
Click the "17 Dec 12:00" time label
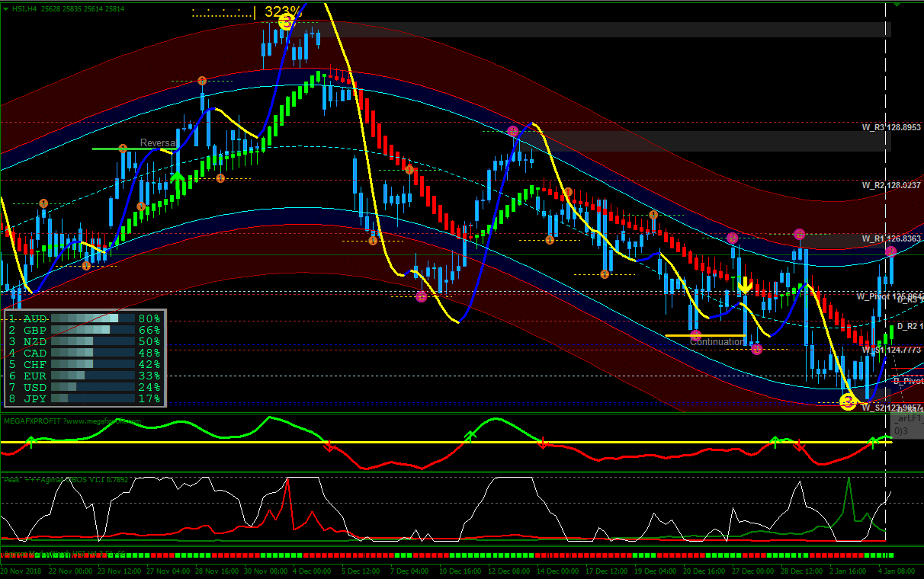point(606,571)
